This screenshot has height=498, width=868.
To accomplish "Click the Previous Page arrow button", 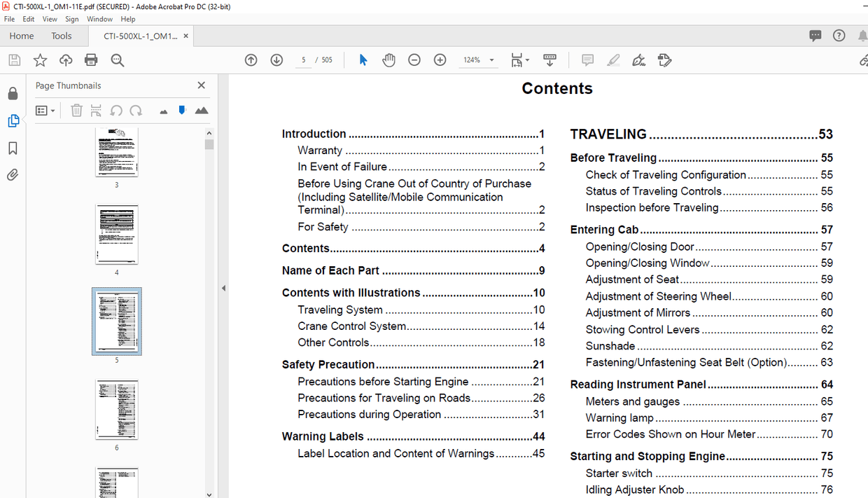I will [251, 60].
